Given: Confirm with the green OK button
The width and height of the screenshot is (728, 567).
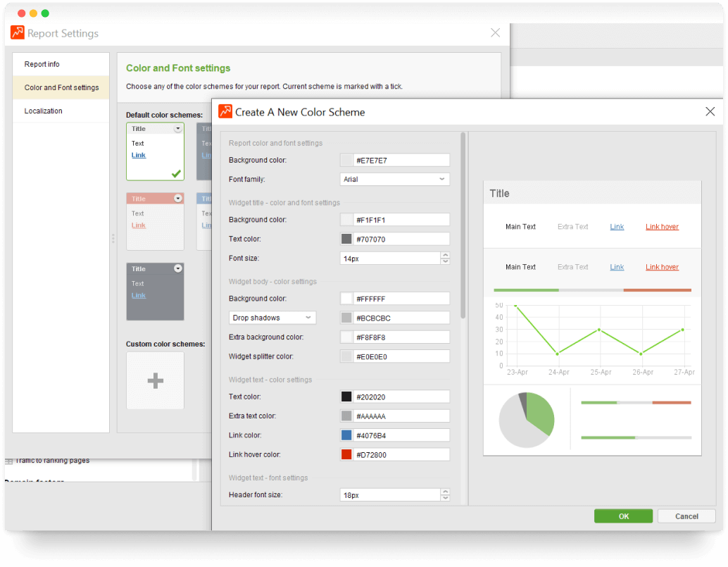Looking at the screenshot, I should tap(623, 516).
